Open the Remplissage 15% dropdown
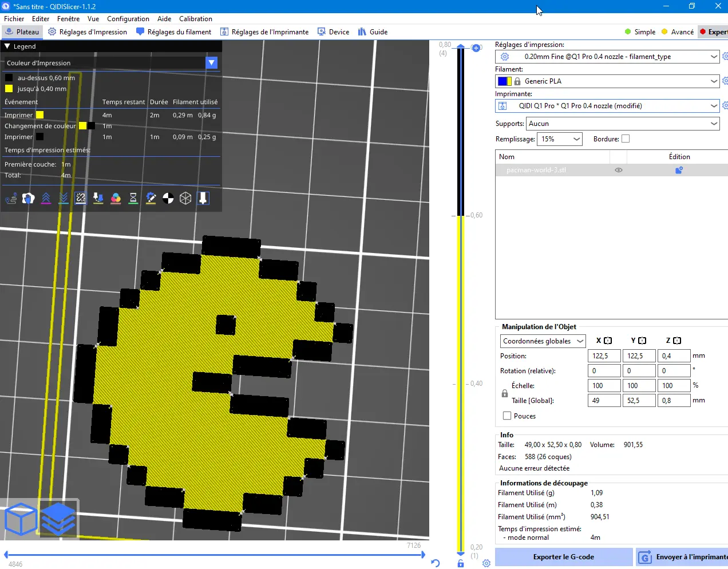728x569 pixels. pos(560,139)
